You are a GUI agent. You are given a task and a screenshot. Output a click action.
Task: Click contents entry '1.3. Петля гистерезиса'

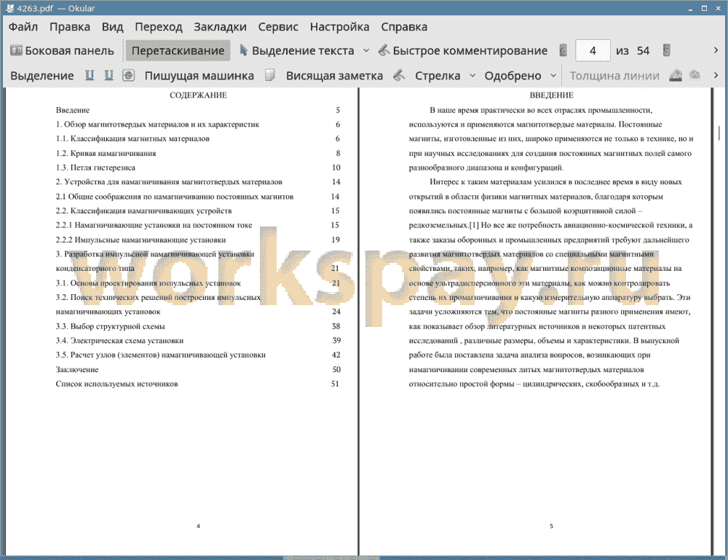95,167
